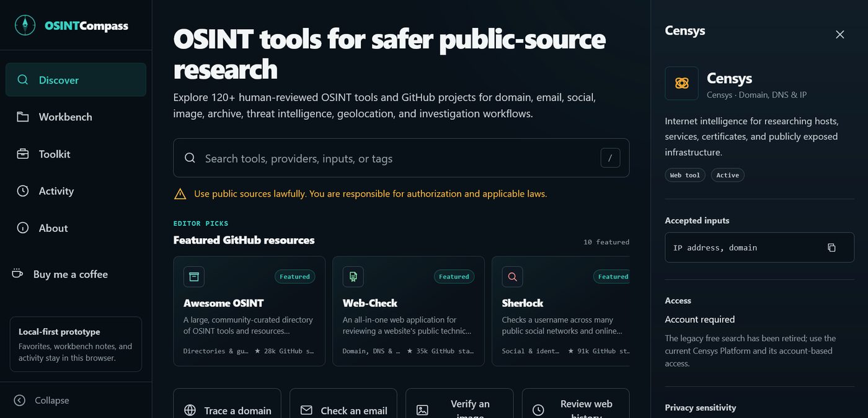Click the Web-Check document icon

pyautogui.click(x=353, y=277)
